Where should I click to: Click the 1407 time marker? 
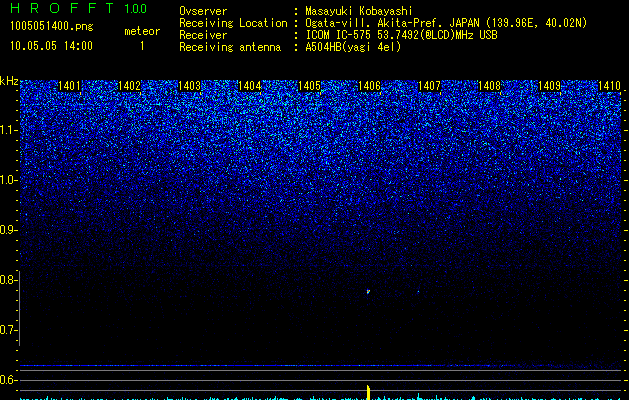429,86
